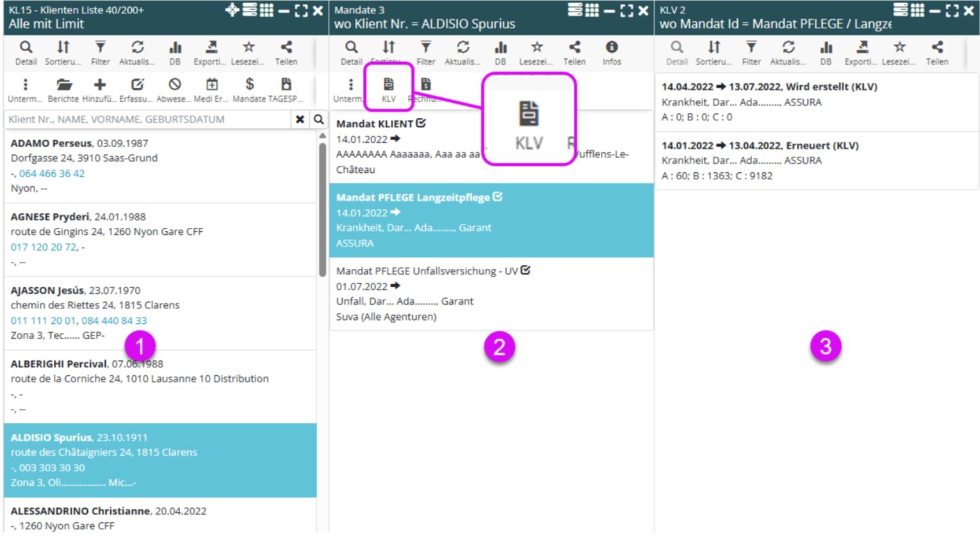Screen dimensions: 980x537
Task: Click Filter in the Klienten Liste panel
Action: click(100, 52)
